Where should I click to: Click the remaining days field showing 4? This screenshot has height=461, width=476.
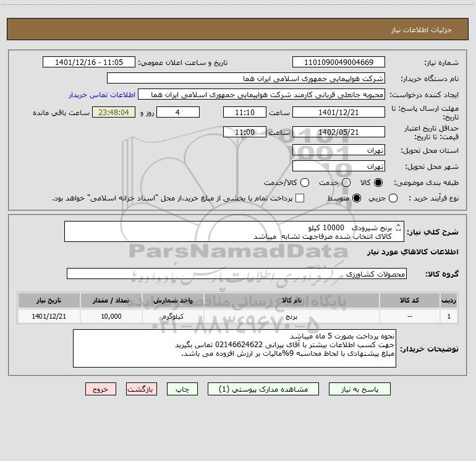[x=178, y=112]
